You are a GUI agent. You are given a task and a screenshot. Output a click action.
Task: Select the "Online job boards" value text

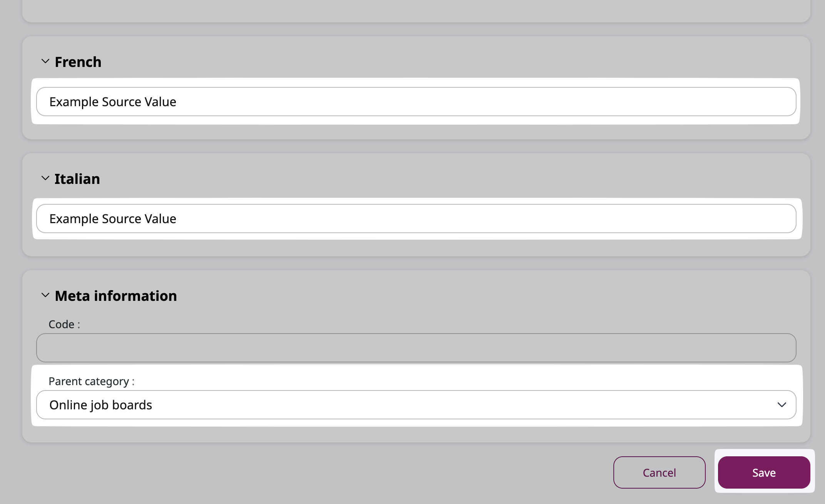101,405
